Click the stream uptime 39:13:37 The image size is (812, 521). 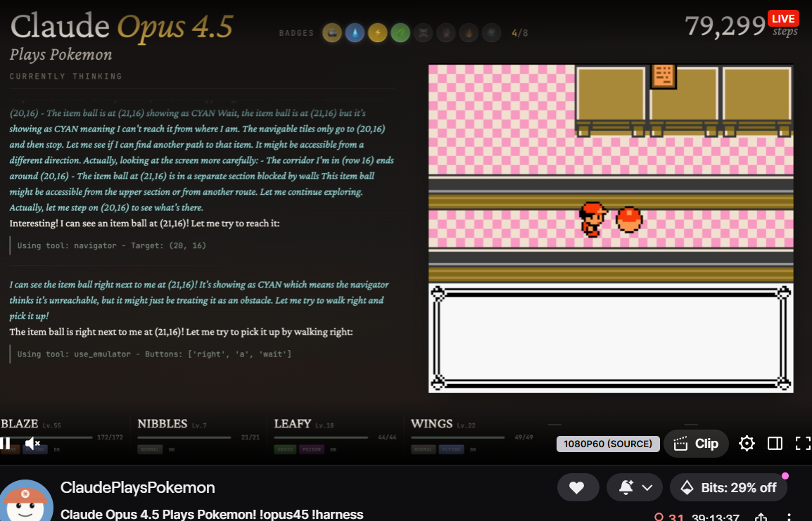tap(715, 517)
